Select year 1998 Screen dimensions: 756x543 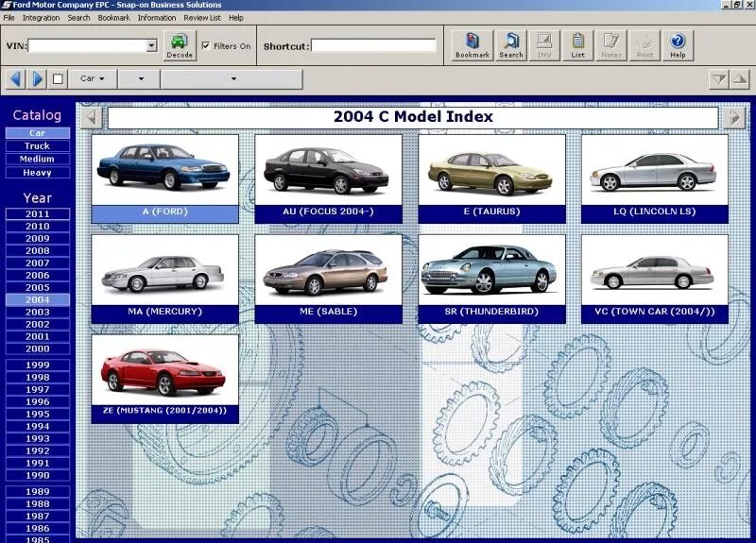point(38,377)
